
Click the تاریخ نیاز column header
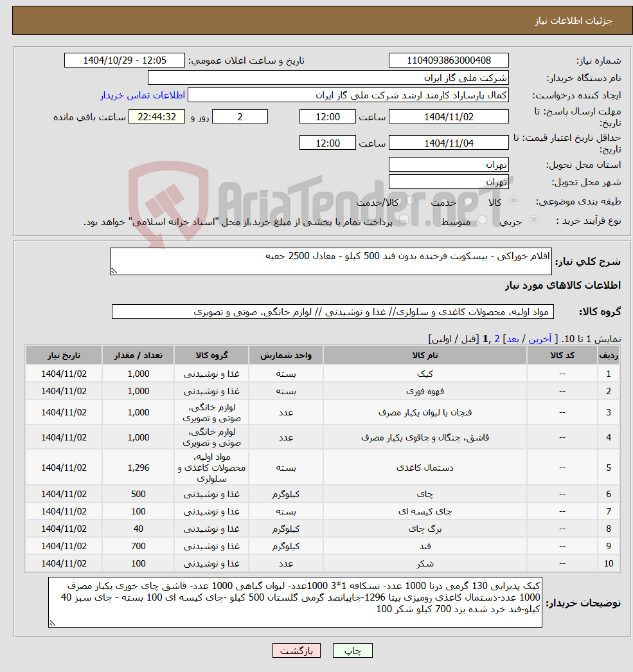[64, 355]
